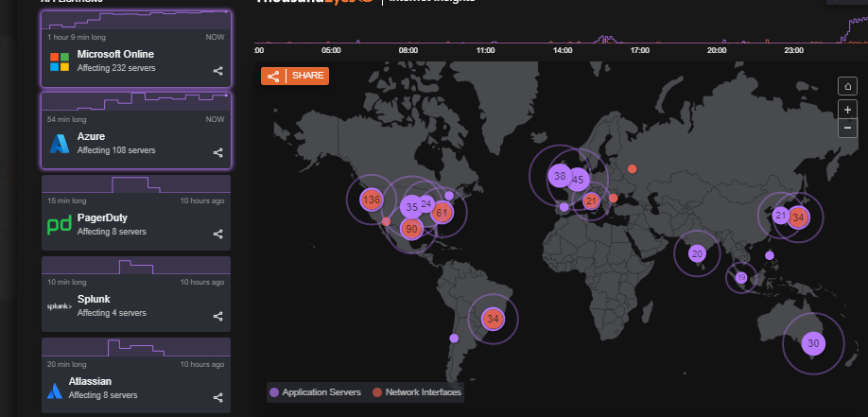Click '54 min long' duration text

tap(66, 119)
